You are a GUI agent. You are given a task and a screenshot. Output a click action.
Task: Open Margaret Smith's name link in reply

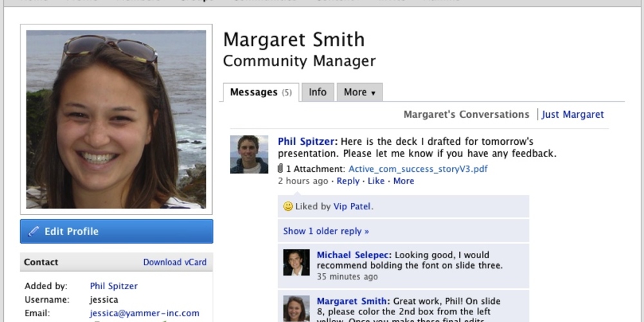point(351,301)
